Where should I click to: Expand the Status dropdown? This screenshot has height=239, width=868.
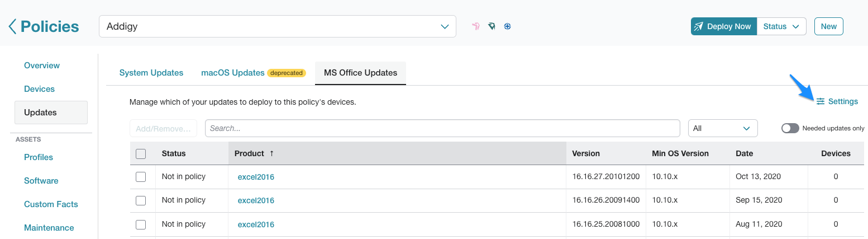click(x=781, y=26)
